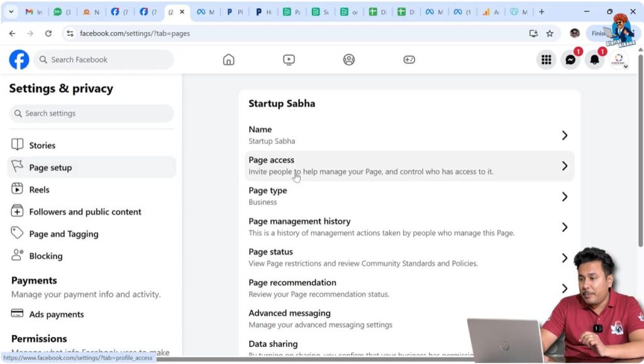The height and width of the screenshot is (364, 644).
Task: Click the Payments section heading
Action: (34, 280)
